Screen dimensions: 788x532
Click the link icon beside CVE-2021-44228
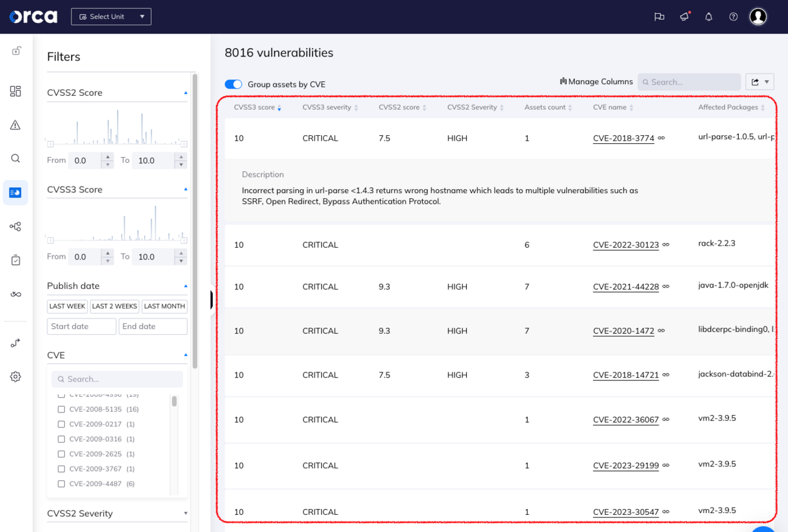pos(666,286)
